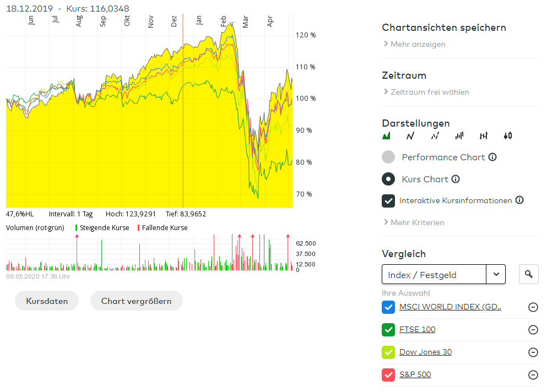
Task: Remove S&P 500 with minus icon
Action: point(533,375)
